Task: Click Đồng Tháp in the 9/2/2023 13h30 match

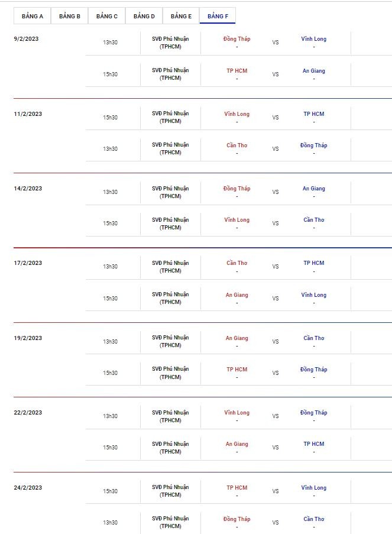Action: click(x=237, y=39)
